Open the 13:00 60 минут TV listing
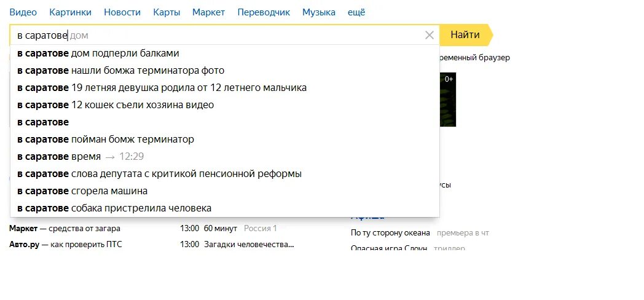Screen dimensions: 644x300 pyautogui.click(x=209, y=229)
